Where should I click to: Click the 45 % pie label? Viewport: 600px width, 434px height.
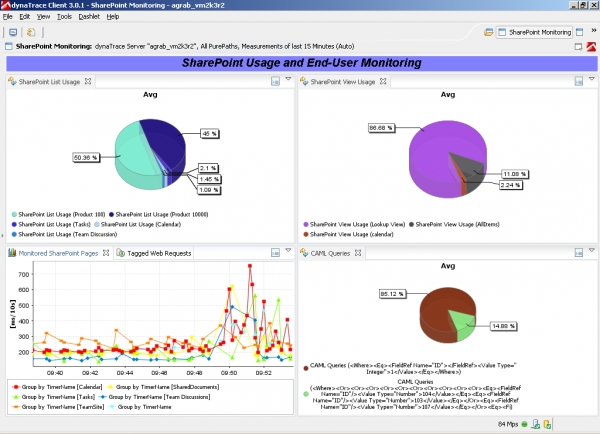pyautogui.click(x=210, y=134)
